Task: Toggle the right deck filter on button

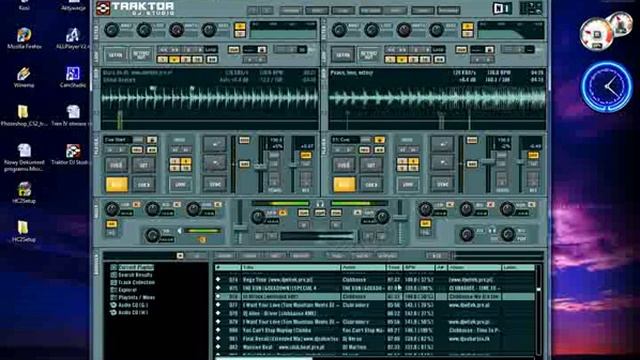Action: [467, 27]
